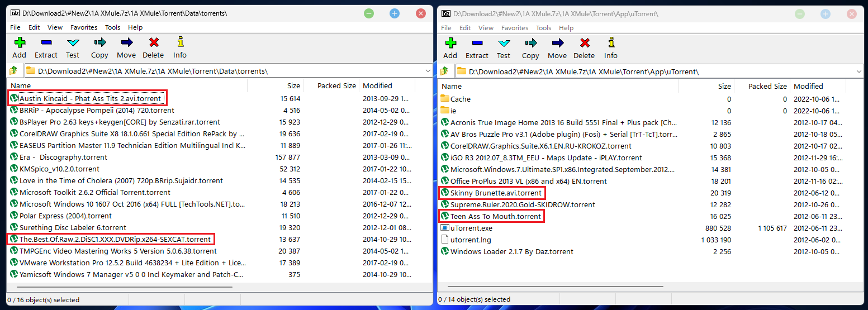Click the Info icon in the uTorrent window
The height and width of the screenshot is (310, 868).
pos(611,42)
